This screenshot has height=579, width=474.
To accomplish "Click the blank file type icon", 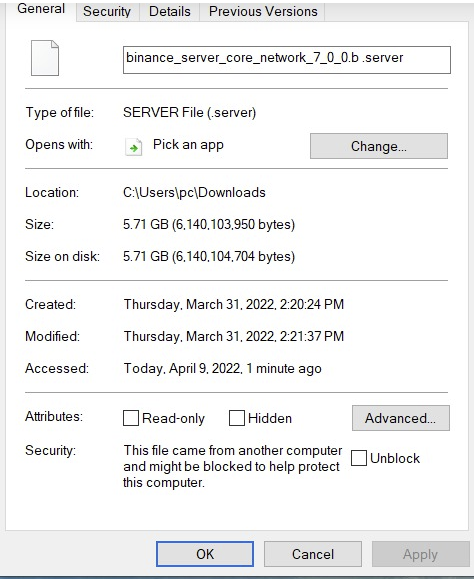I will pos(45,58).
